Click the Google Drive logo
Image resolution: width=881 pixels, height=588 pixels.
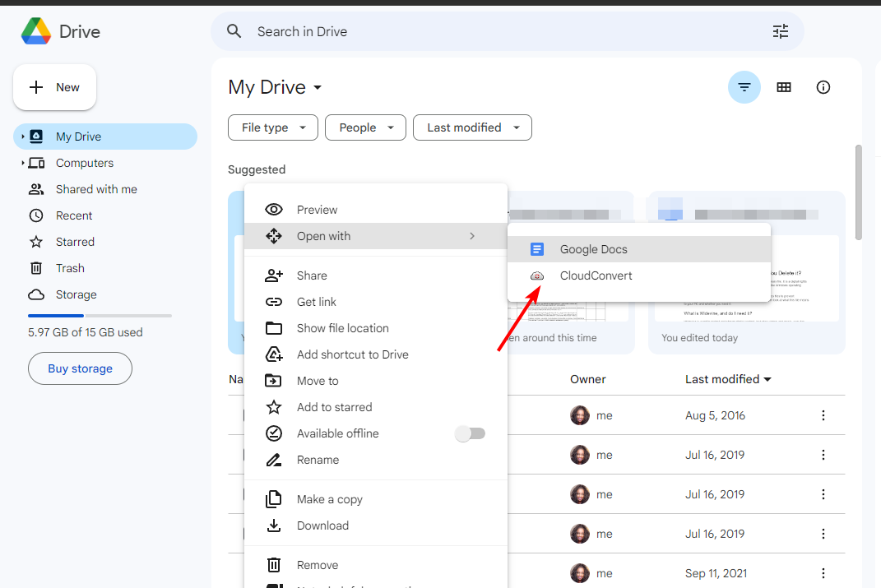point(36,31)
